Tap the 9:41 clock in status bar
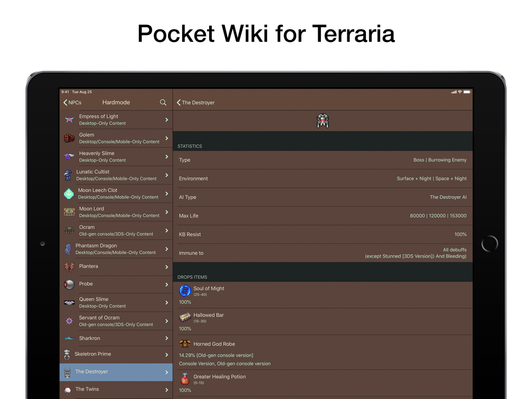The image size is (532, 399). coord(65,92)
